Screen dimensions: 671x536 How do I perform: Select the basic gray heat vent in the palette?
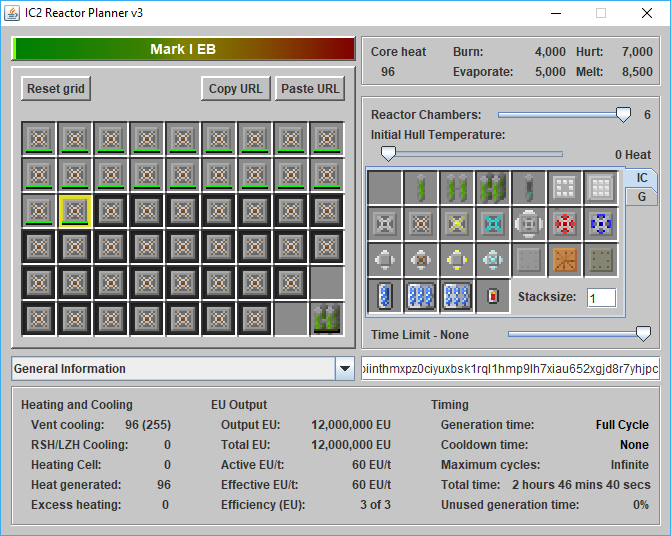point(385,224)
